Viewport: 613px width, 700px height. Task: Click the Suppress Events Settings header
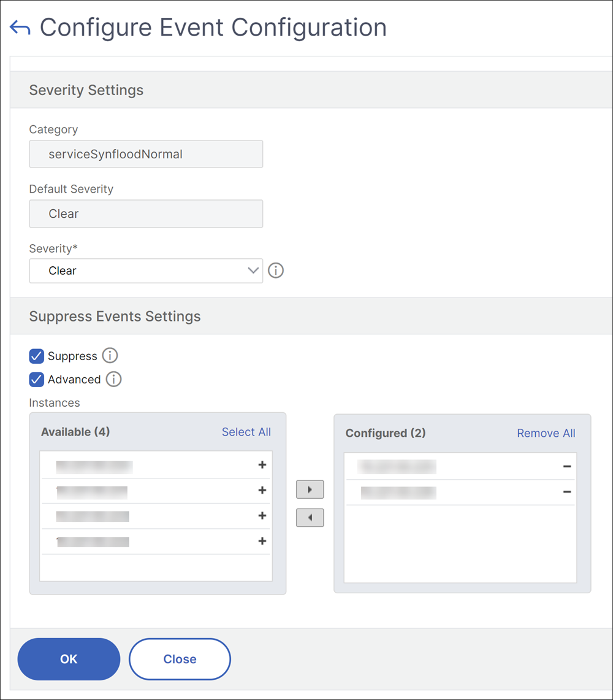pos(115,317)
